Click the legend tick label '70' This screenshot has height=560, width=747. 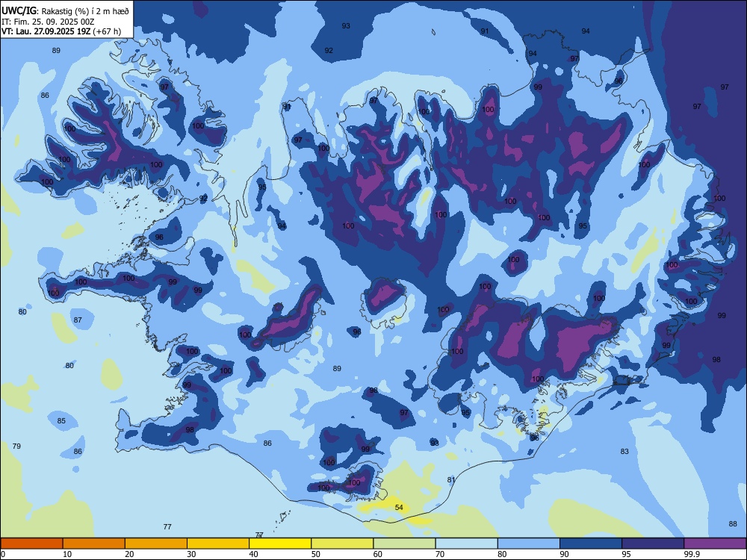click(x=440, y=554)
